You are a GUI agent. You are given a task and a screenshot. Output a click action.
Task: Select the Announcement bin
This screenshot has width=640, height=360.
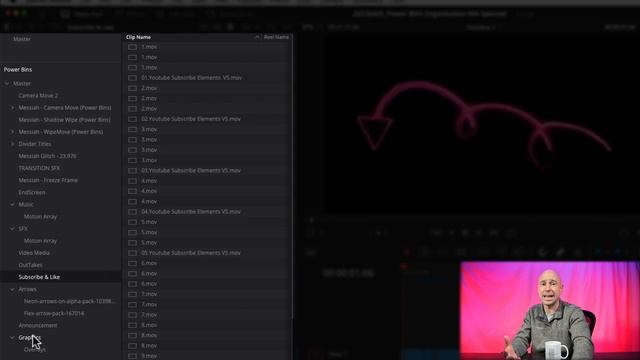click(x=38, y=325)
